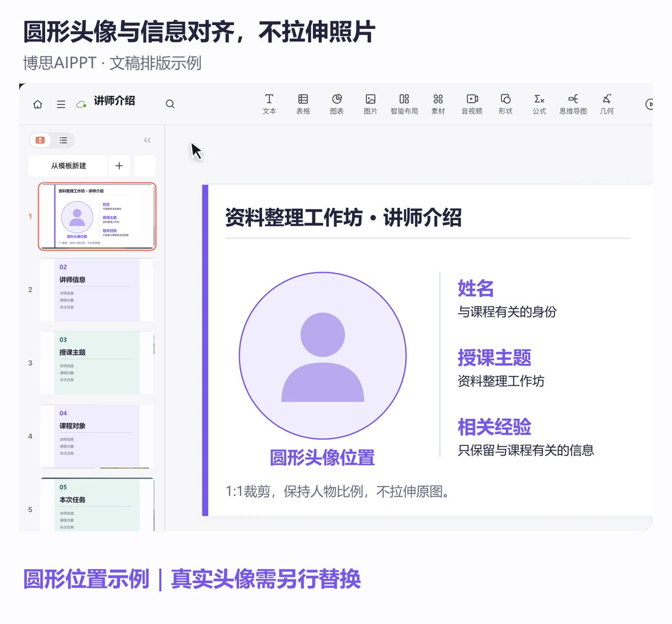Insert a formula with 公式
The width and height of the screenshot is (672, 624).
click(539, 104)
